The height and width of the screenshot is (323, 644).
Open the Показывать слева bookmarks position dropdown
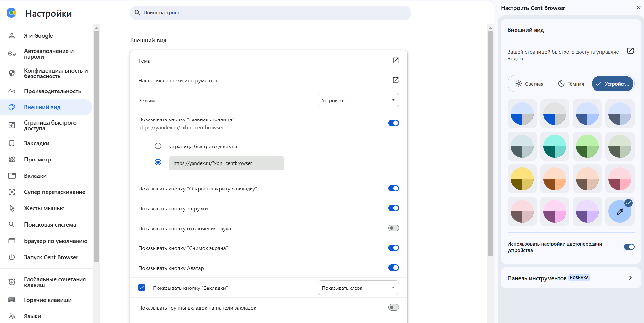(358, 288)
